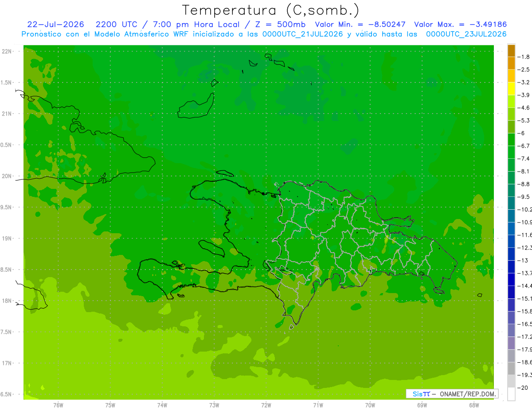Select the "Z = 500mb" level label

point(281,24)
